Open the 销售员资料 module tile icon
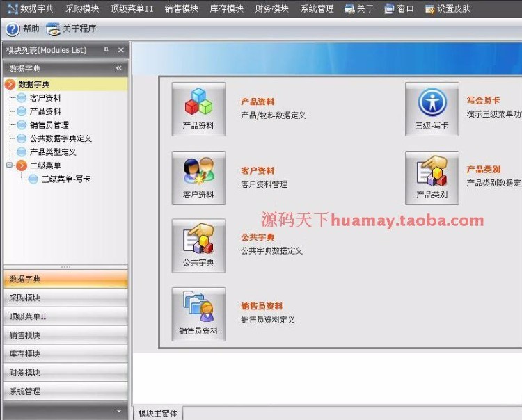This screenshot has width=522, height=420. pyautogui.click(x=198, y=314)
